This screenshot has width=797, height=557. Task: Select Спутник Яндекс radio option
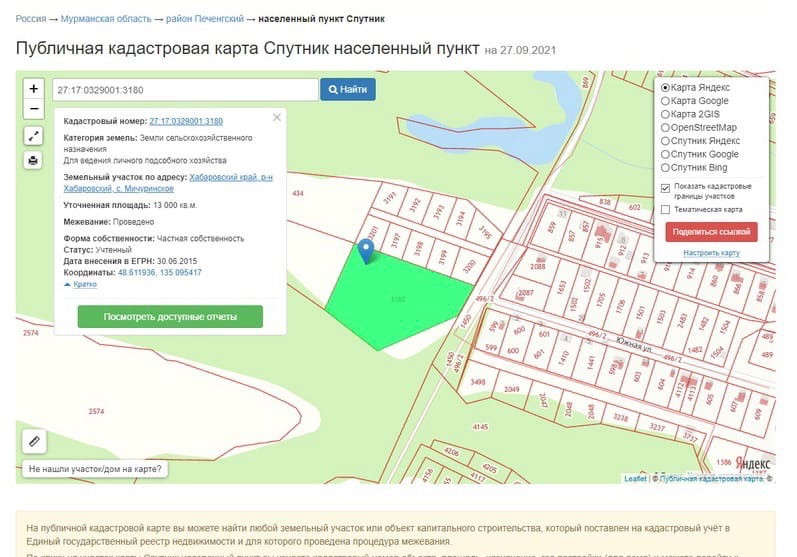point(665,141)
